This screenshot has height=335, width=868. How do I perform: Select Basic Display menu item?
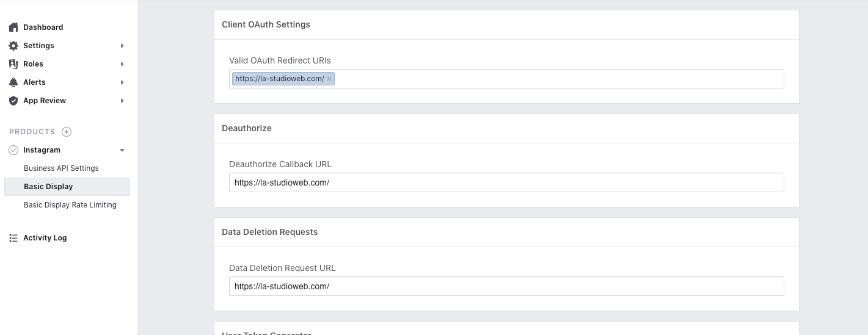tap(48, 187)
